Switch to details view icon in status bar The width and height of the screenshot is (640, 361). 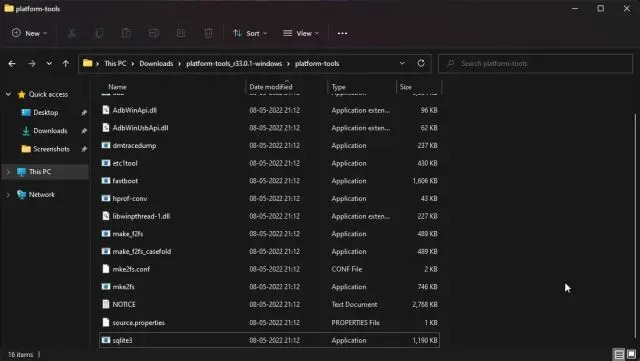[619, 354]
